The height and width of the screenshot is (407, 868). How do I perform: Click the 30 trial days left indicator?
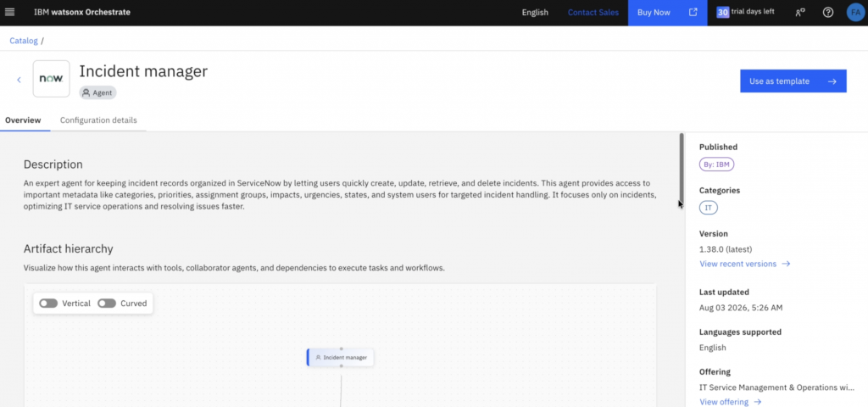point(745,12)
